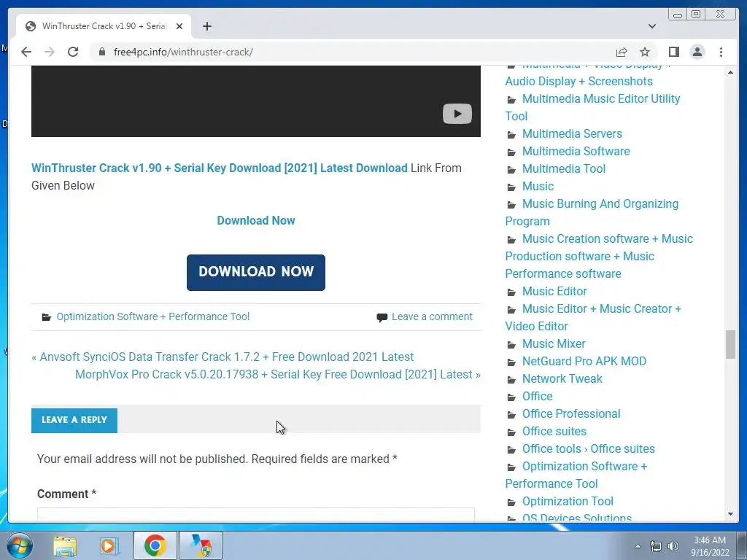
Task: Open a new browser tab
Action: coord(206,26)
